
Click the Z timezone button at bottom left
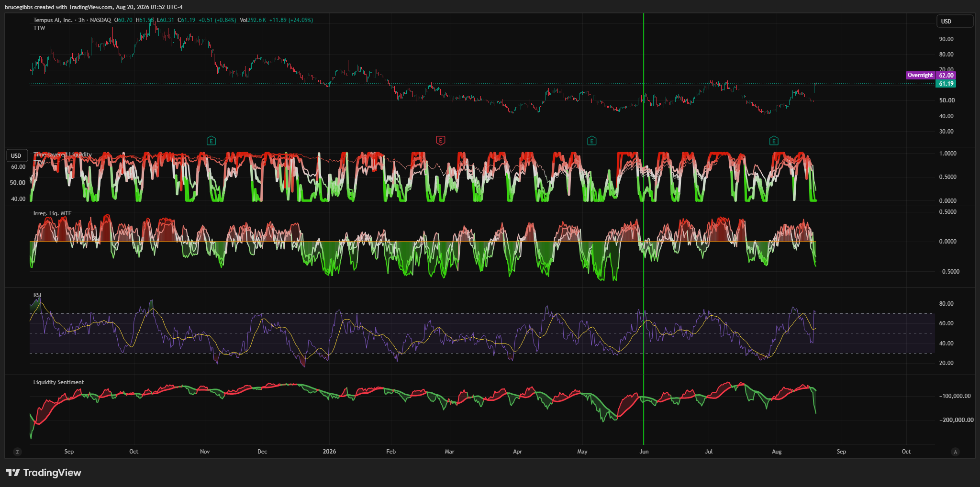(x=18, y=452)
